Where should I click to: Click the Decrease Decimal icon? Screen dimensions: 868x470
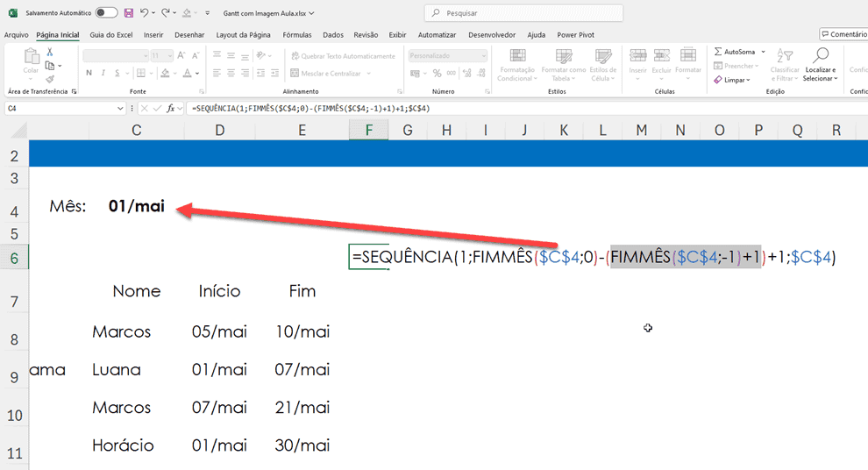[x=481, y=73]
